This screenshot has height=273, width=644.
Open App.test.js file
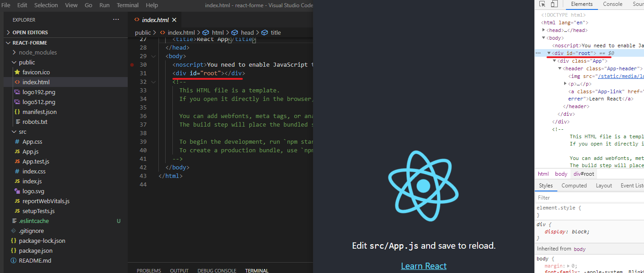tap(36, 161)
